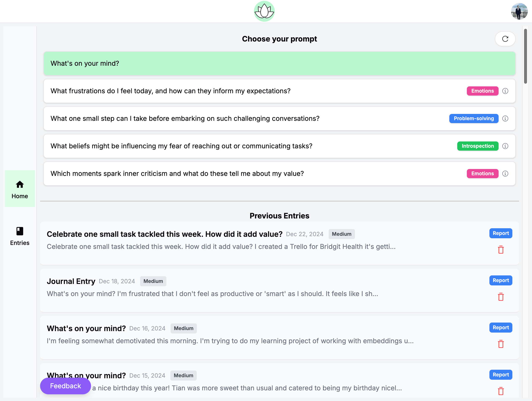
Task: Open the purple Feedback button
Action: [x=65, y=386]
